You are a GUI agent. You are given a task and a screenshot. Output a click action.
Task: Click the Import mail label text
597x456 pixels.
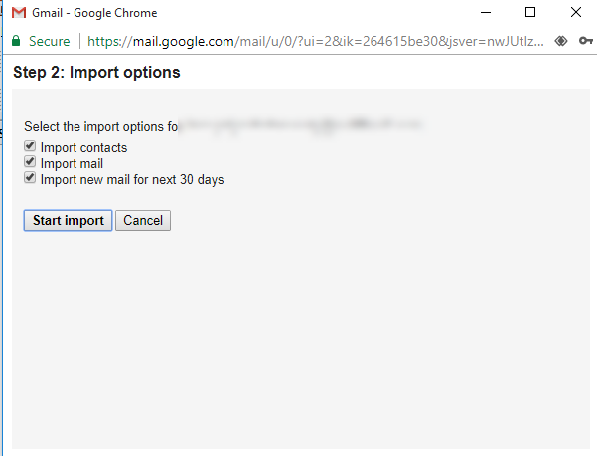(72, 164)
